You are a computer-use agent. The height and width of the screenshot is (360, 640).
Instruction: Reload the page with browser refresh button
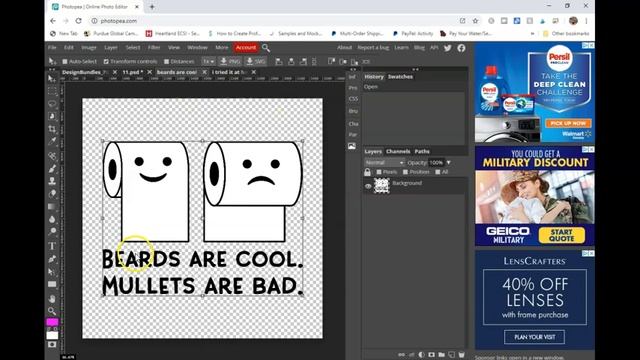click(78, 21)
